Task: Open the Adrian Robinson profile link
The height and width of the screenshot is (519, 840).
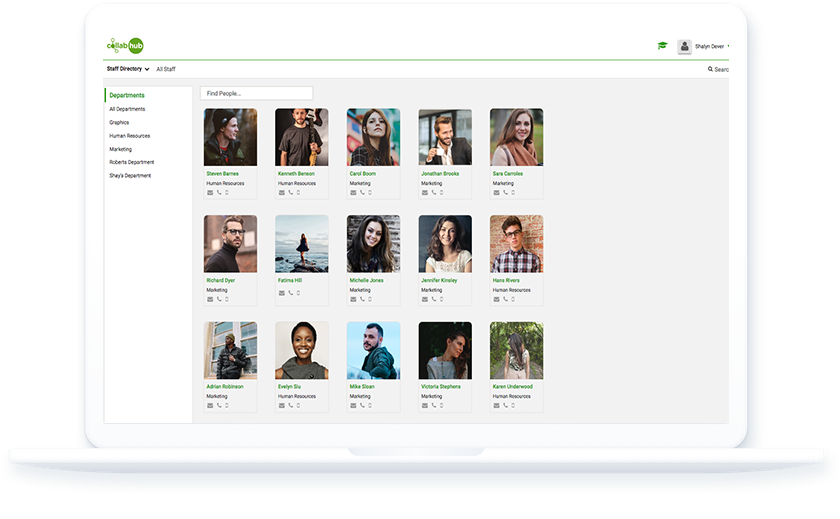Action: pyautogui.click(x=225, y=387)
